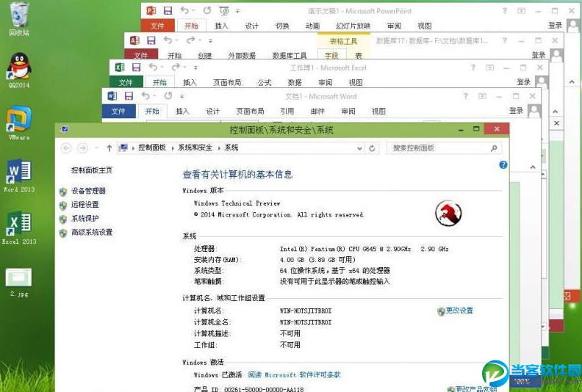Open the Excel 2013 desktop shortcut
This screenshot has width=582, height=392.
click(x=19, y=228)
